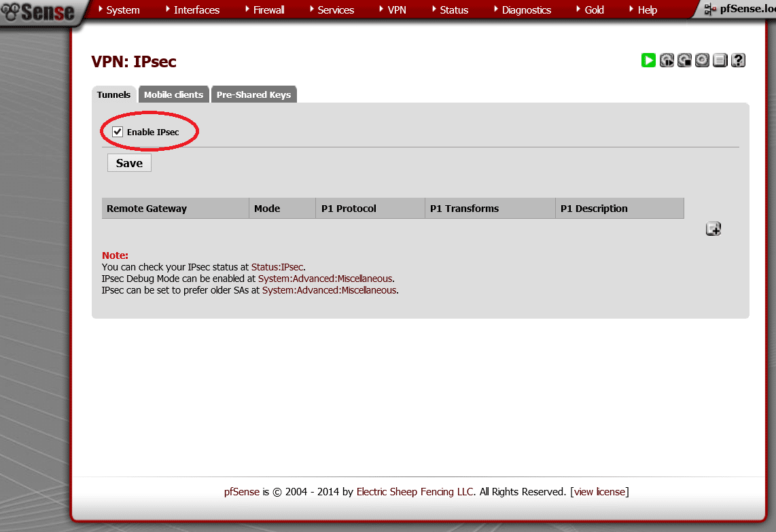The height and width of the screenshot is (532, 776).
Task: Open the view license link
Action: (599, 492)
